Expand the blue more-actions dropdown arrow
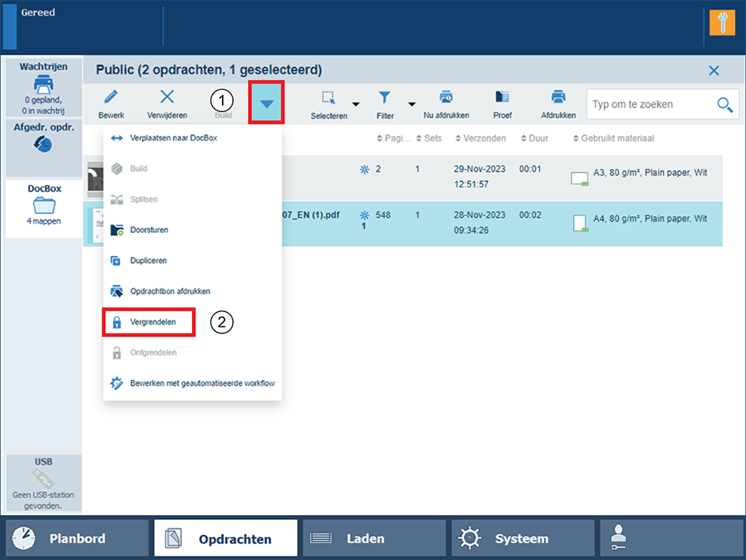The width and height of the screenshot is (746, 560). click(266, 104)
